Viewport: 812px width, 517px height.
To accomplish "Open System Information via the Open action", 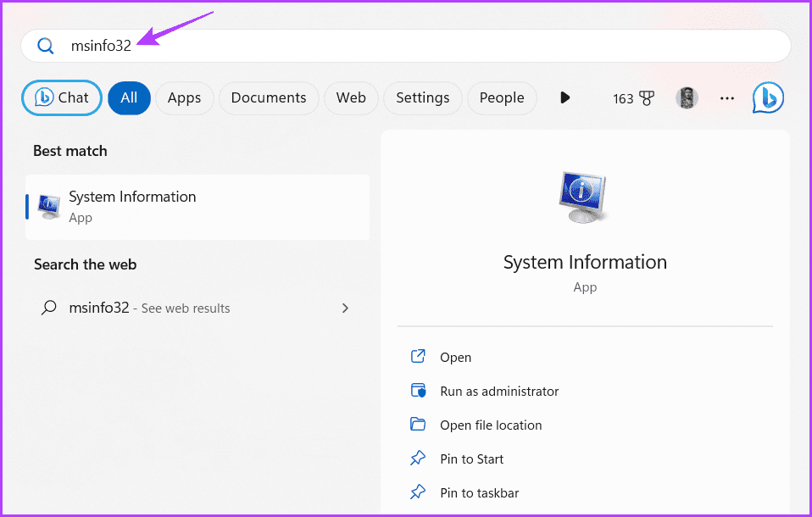I will [456, 358].
